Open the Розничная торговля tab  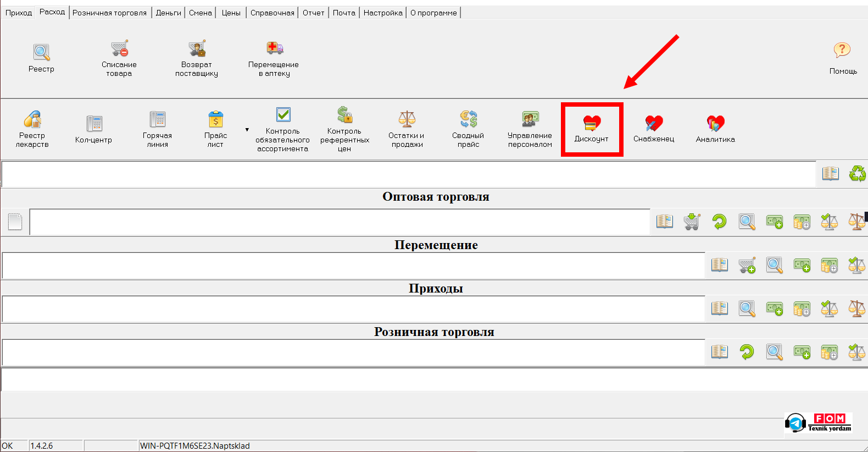(110, 13)
